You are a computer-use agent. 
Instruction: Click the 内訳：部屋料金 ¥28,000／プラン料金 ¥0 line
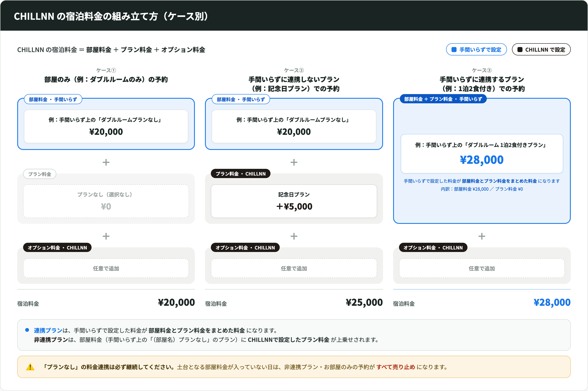[482, 189]
